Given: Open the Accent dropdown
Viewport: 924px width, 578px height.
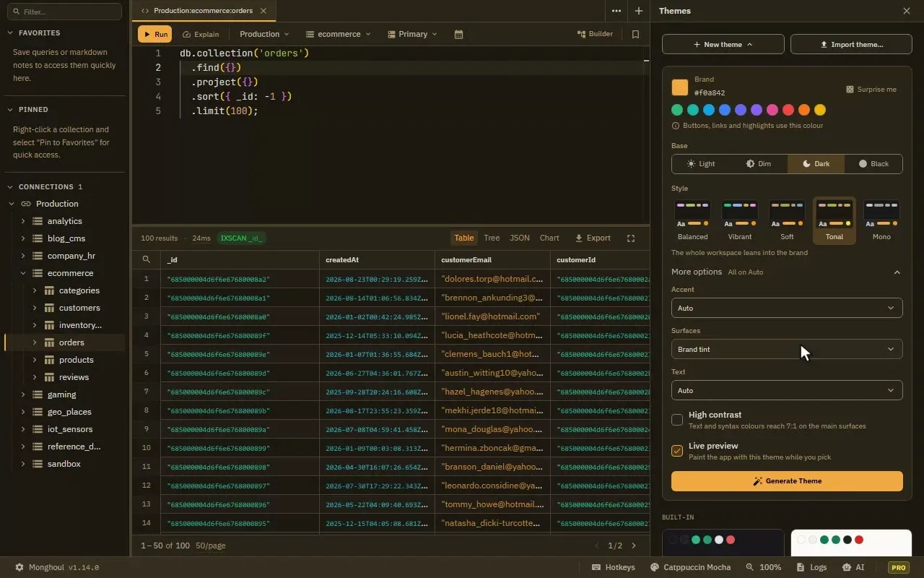Looking at the screenshot, I should (787, 308).
